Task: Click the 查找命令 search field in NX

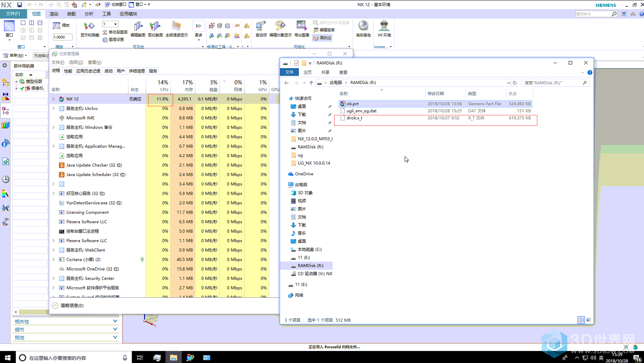Action: point(594,14)
